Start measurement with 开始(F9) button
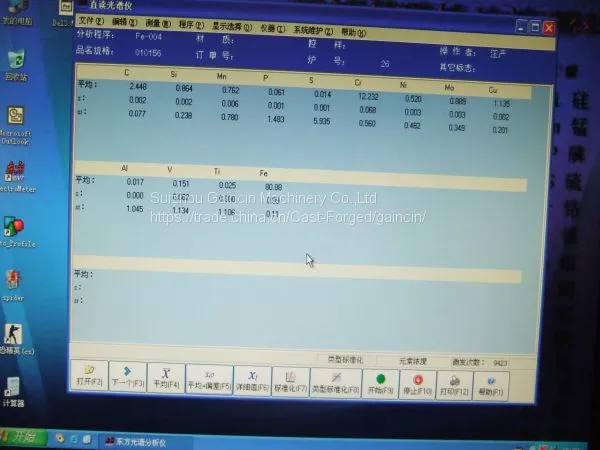 click(x=380, y=385)
